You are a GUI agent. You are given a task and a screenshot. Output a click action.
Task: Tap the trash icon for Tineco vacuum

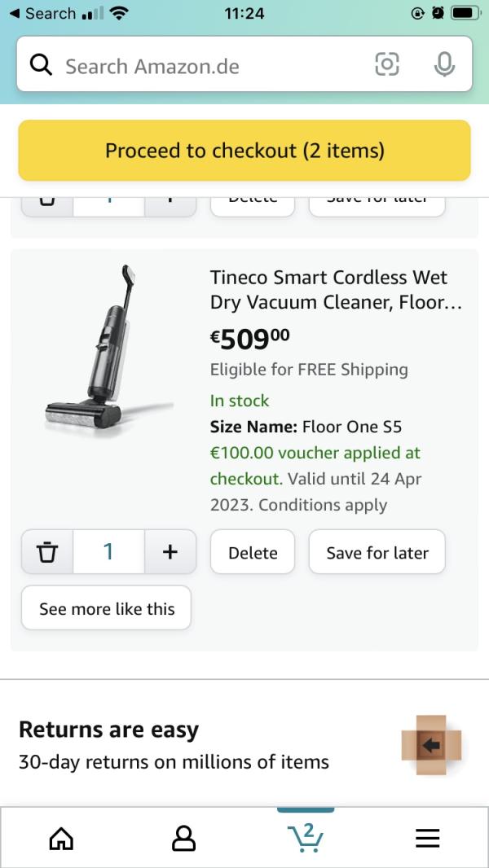[47, 552]
